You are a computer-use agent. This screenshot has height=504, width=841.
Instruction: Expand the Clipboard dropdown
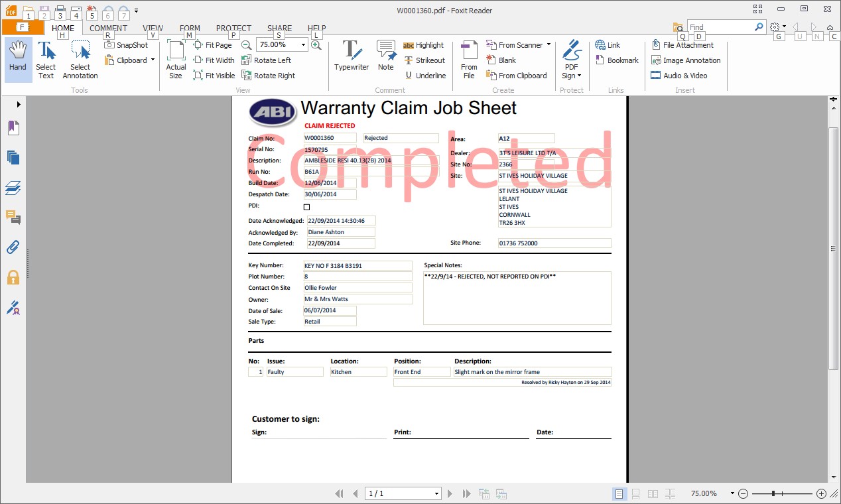pos(153,60)
